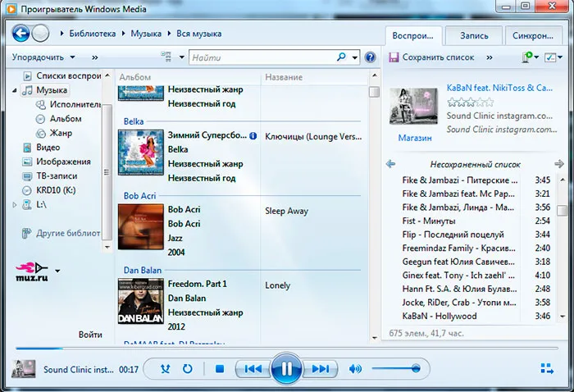Pause the current track
This screenshot has height=392, width=574.
coord(286,368)
